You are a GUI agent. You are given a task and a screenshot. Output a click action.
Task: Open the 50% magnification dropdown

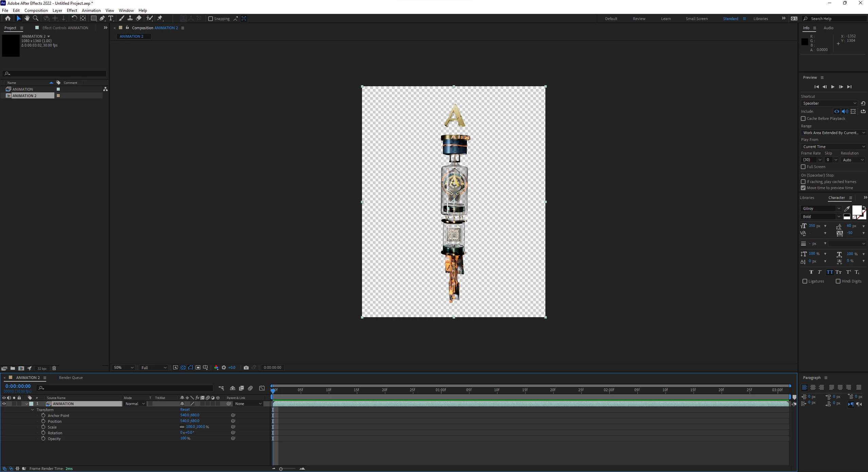click(124, 367)
